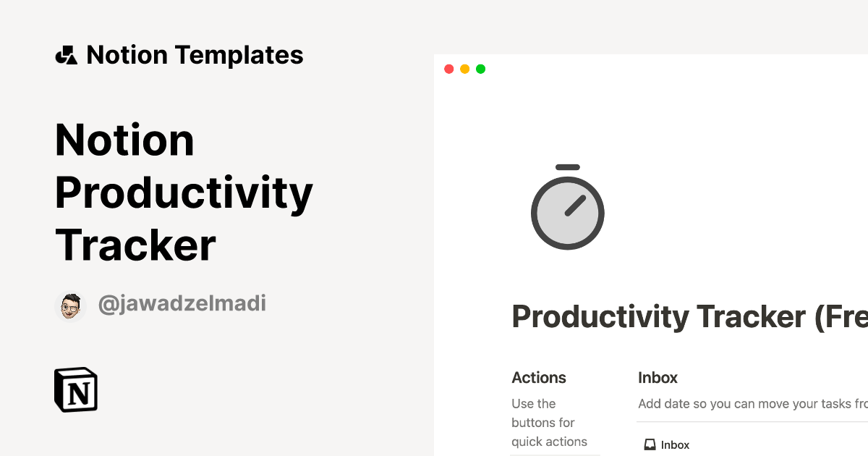Toggle the red window control dot
The width and height of the screenshot is (868, 456).
tap(449, 69)
